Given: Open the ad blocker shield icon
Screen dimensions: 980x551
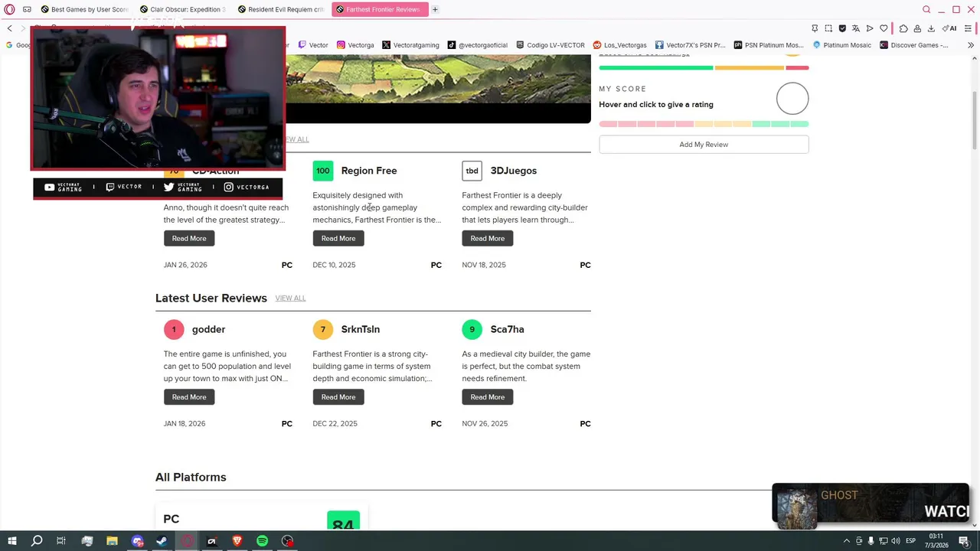Looking at the screenshot, I should pos(842,28).
